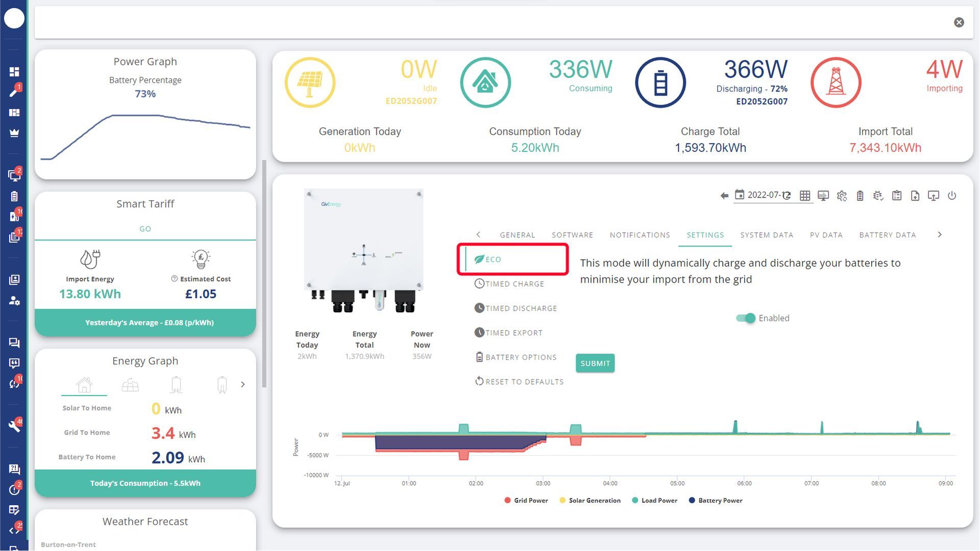Click the screen upload monitor icon
The height and width of the screenshot is (551, 980).
(x=934, y=195)
